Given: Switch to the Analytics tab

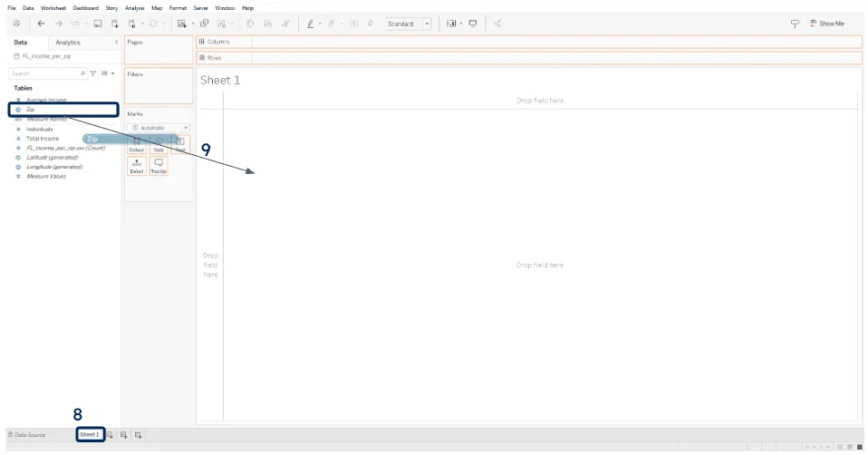Looking at the screenshot, I should pyautogui.click(x=68, y=42).
